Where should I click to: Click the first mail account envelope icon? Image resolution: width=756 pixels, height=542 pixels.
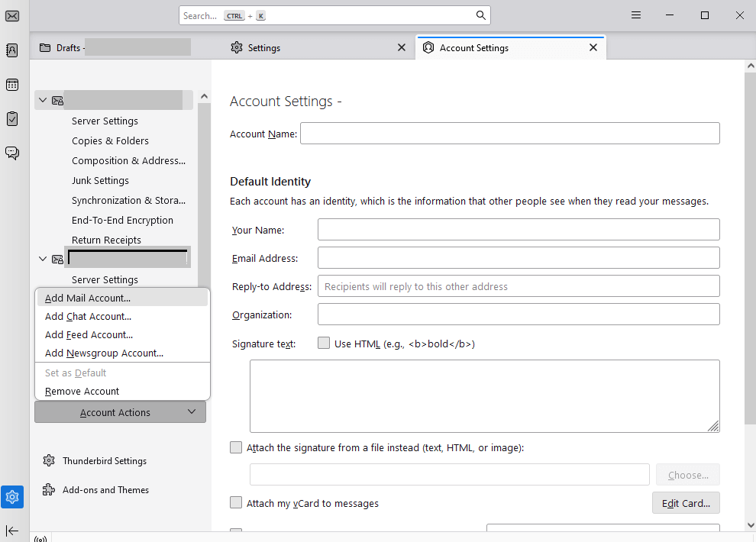(57, 100)
